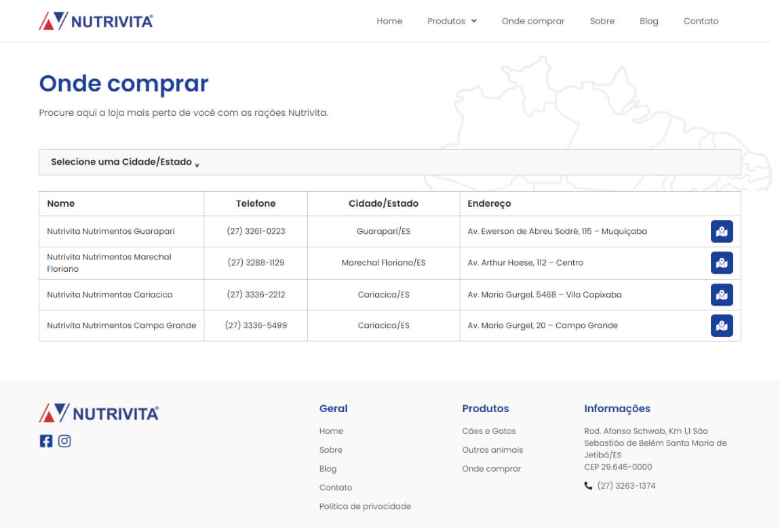Navigate to Sobre in the header
780x532 pixels.
point(602,21)
